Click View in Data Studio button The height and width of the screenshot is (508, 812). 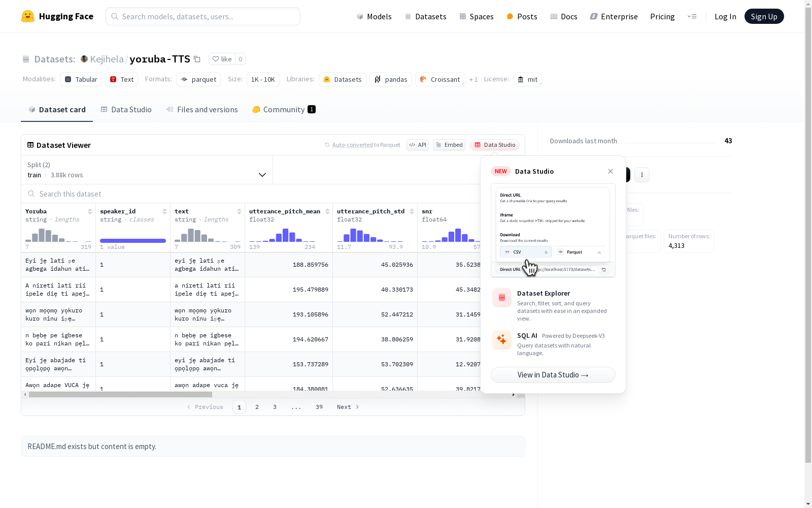coord(553,375)
